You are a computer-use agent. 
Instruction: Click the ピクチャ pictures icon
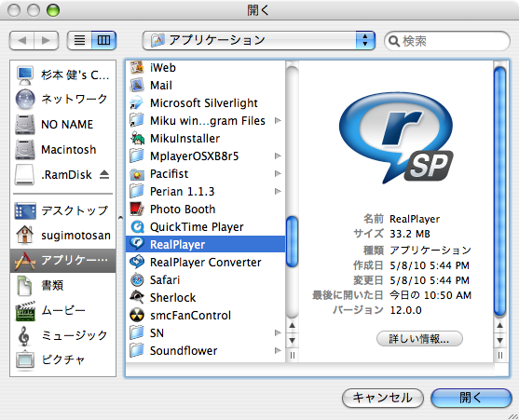25,360
